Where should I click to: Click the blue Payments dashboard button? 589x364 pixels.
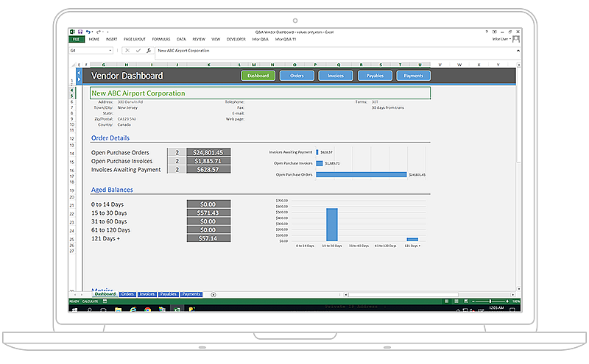413,75
